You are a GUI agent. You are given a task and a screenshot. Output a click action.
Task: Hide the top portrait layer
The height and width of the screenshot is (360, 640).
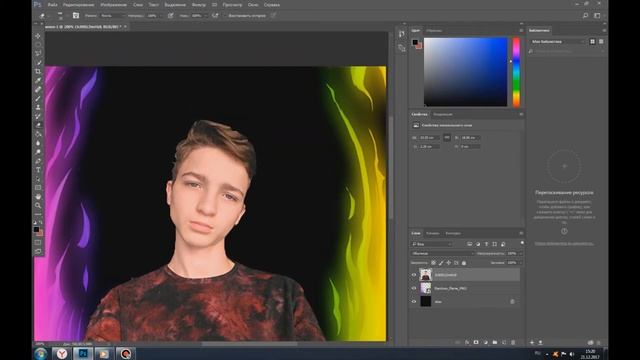414,275
